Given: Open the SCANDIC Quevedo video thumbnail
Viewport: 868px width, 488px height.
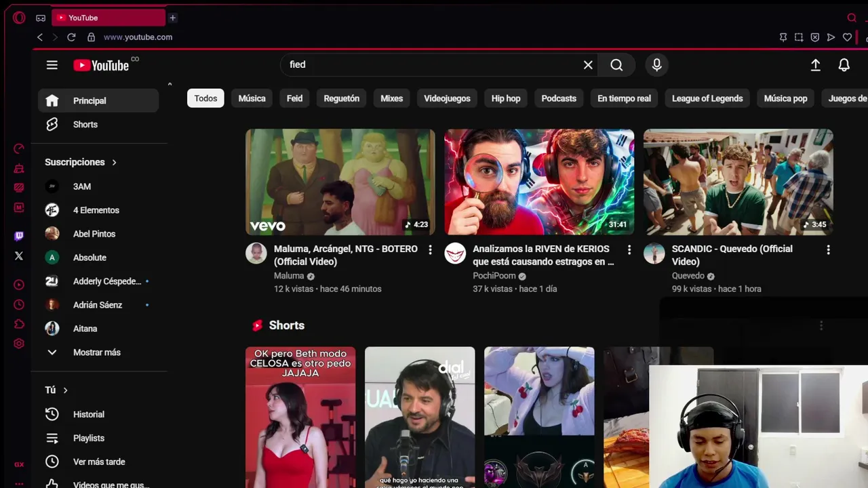Looking at the screenshot, I should click(x=738, y=182).
